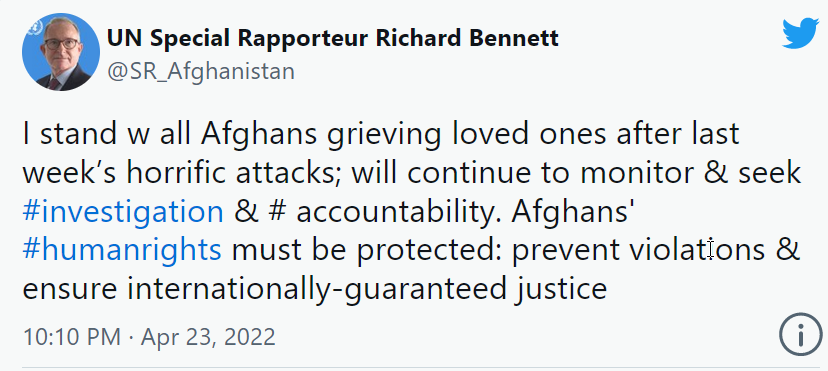Click the 10:10 PM time in timestamp
Image resolution: width=828 pixels, height=371 pixels.
click(x=72, y=337)
